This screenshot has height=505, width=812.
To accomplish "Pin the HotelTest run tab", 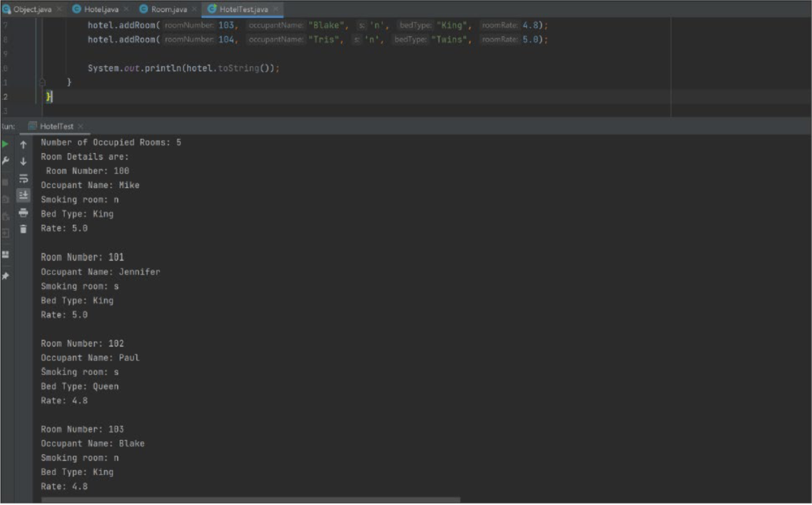I will (5, 276).
